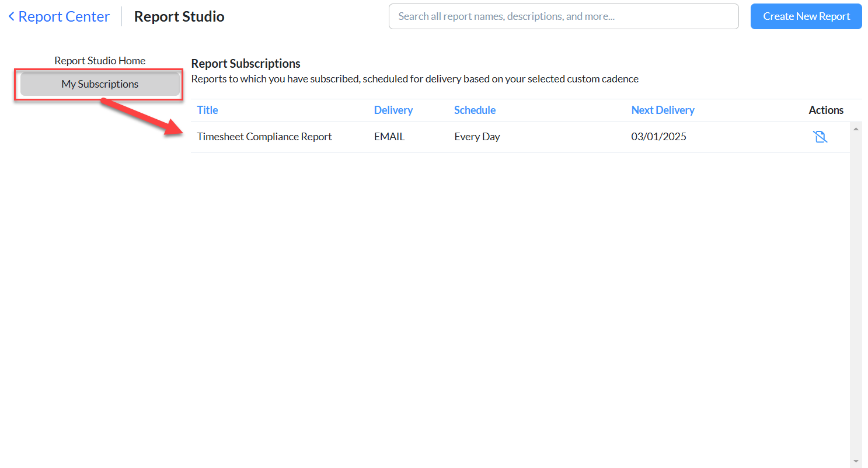
Task: Click the Create New Report button
Action: (806, 16)
